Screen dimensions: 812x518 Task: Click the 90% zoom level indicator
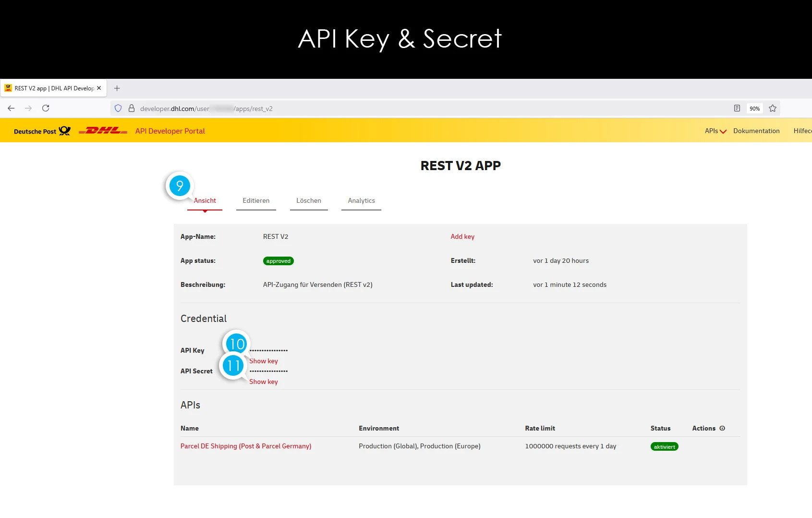754,109
